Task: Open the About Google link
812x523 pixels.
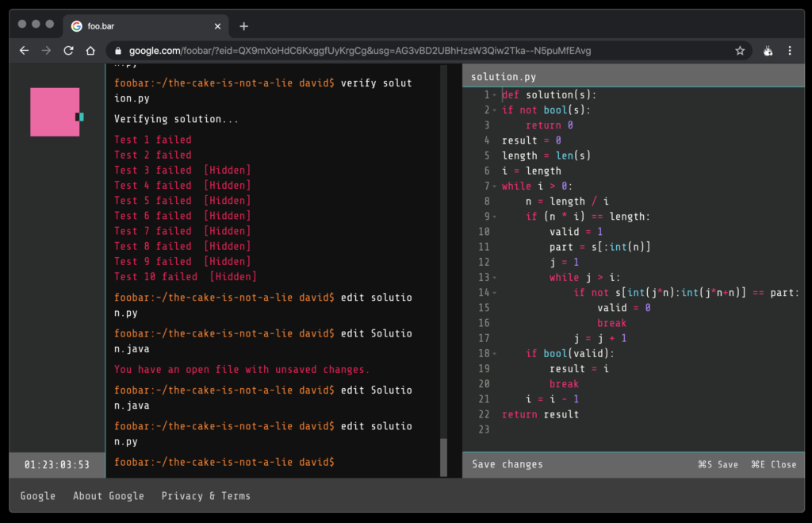Action: pos(108,496)
